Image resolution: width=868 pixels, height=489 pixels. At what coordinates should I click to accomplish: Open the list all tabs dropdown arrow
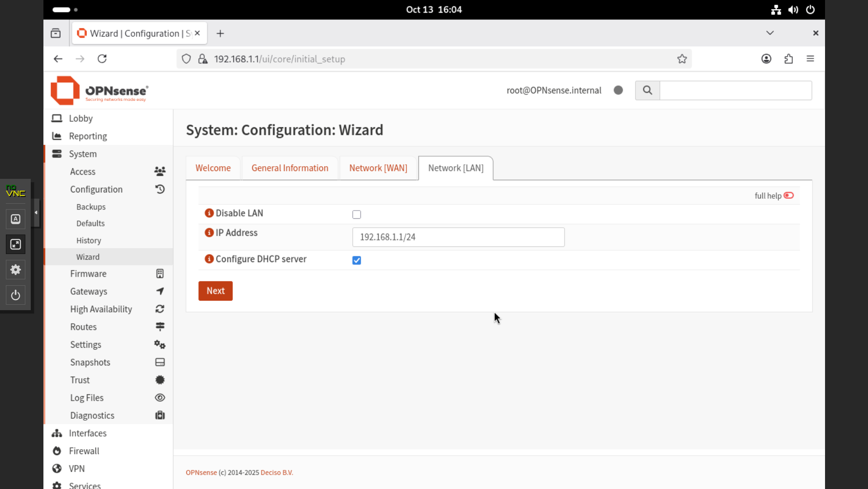(770, 33)
